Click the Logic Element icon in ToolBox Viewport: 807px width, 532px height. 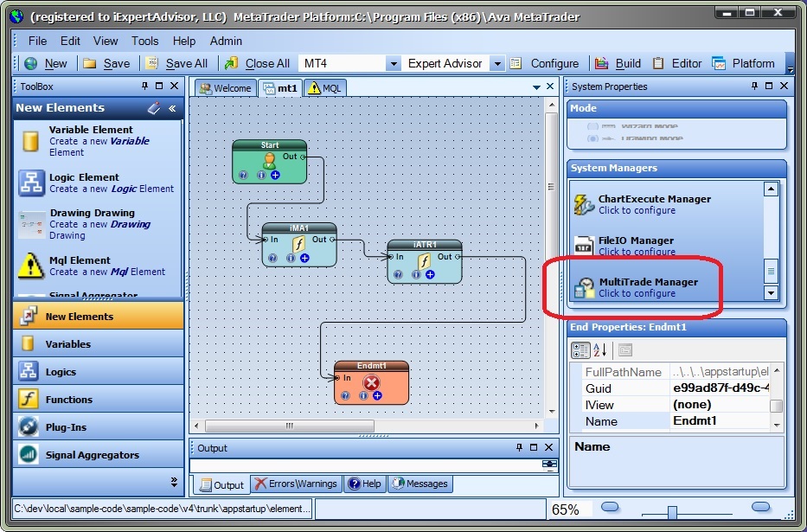pyautogui.click(x=31, y=183)
